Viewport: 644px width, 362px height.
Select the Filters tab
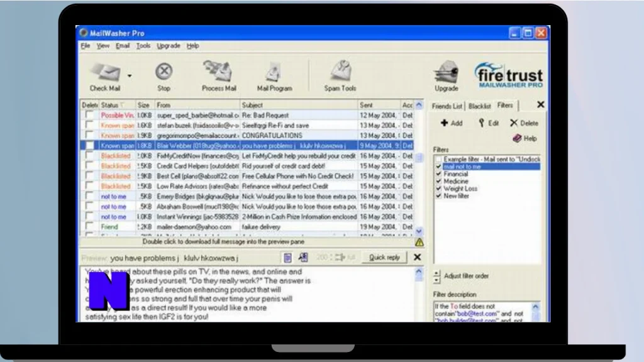pos(505,106)
